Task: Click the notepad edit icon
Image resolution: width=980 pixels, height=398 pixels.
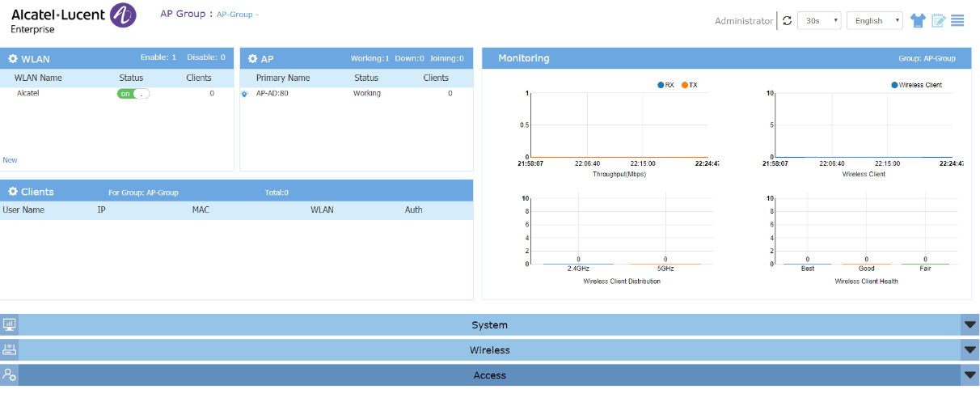Action: click(938, 21)
